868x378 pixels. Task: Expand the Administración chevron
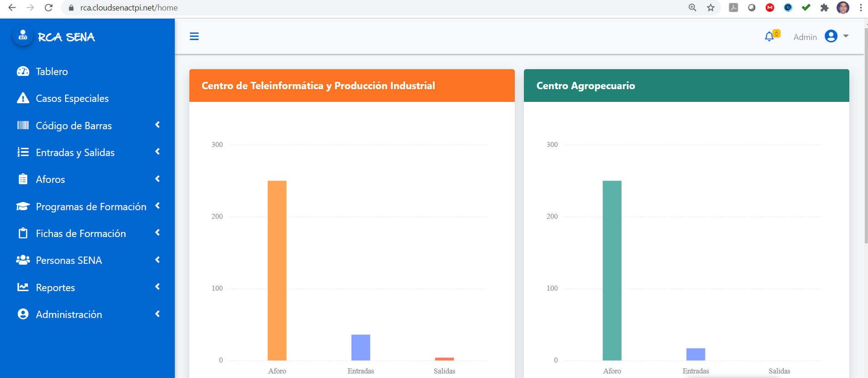point(157,314)
